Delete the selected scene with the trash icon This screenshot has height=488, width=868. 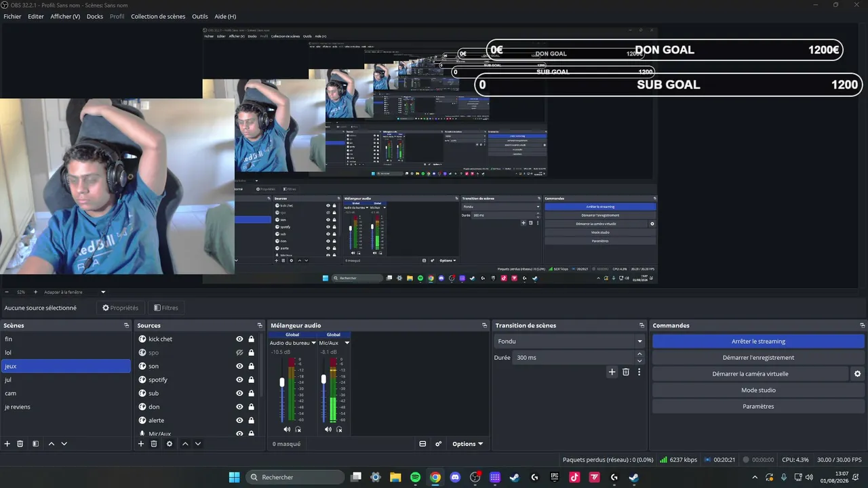(20, 444)
